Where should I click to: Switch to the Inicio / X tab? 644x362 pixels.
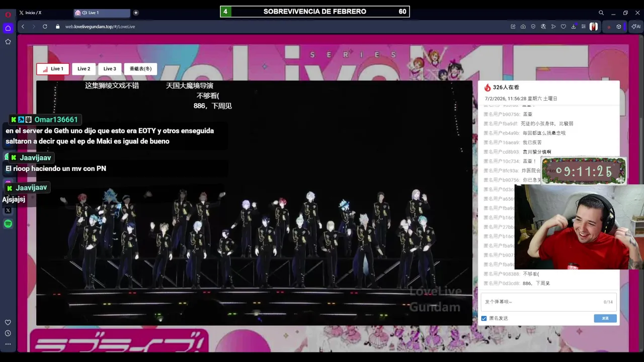click(x=44, y=13)
